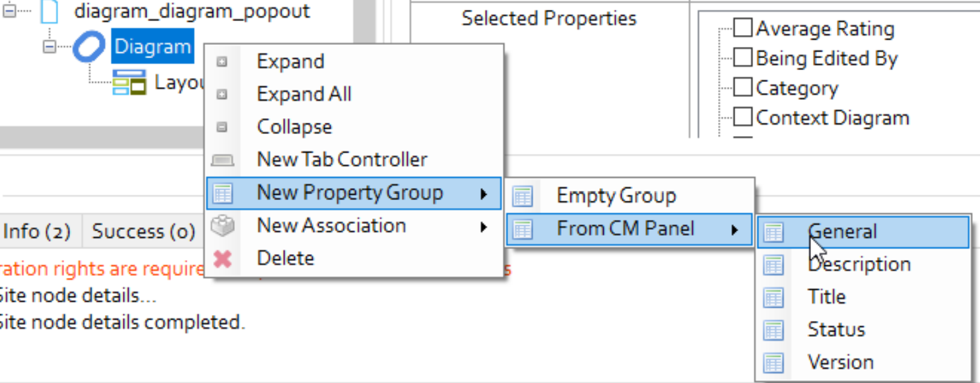Open the New Association submenu arrow
This screenshot has height=383, width=980.
(484, 226)
